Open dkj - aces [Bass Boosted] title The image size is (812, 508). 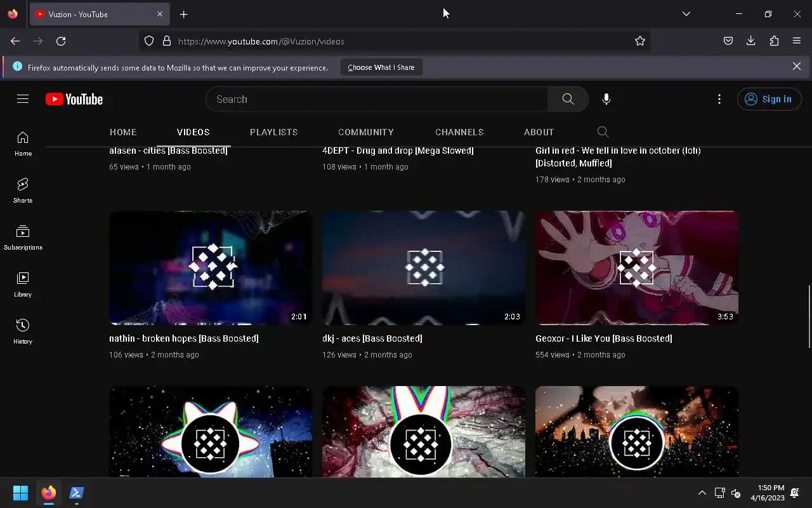tap(372, 338)
